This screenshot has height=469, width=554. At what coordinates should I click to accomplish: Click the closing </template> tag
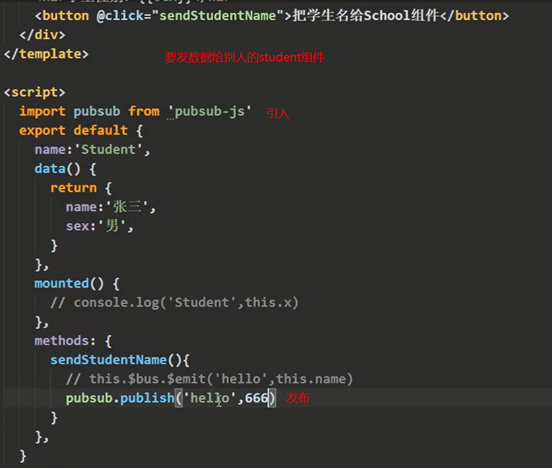[46, 54]
